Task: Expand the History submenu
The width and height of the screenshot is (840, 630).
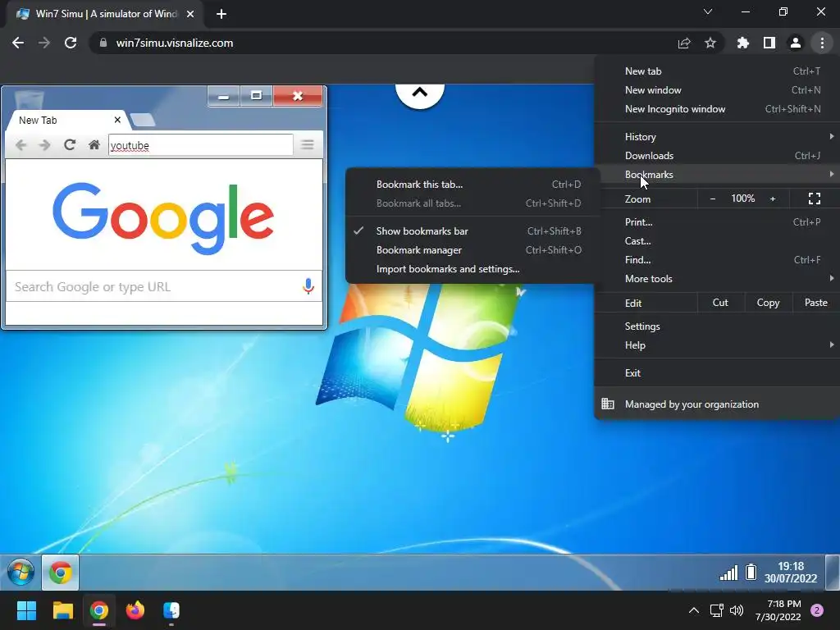Action: [717, 137]
